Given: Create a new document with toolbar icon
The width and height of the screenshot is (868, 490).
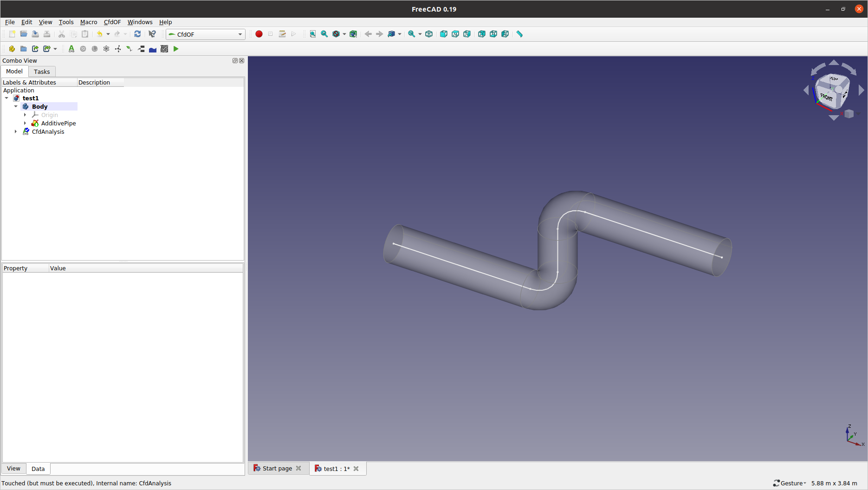Looking at the screenshot, I should [x=12, y=34].
